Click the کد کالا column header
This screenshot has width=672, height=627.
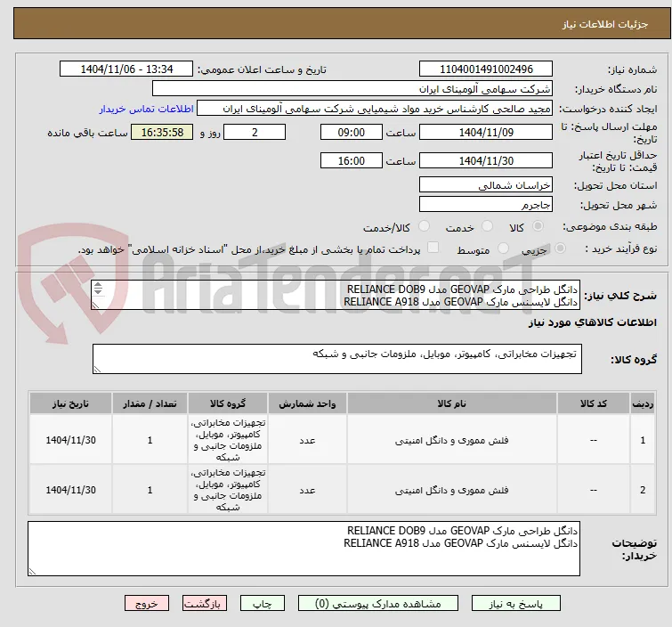coord(593,403)
